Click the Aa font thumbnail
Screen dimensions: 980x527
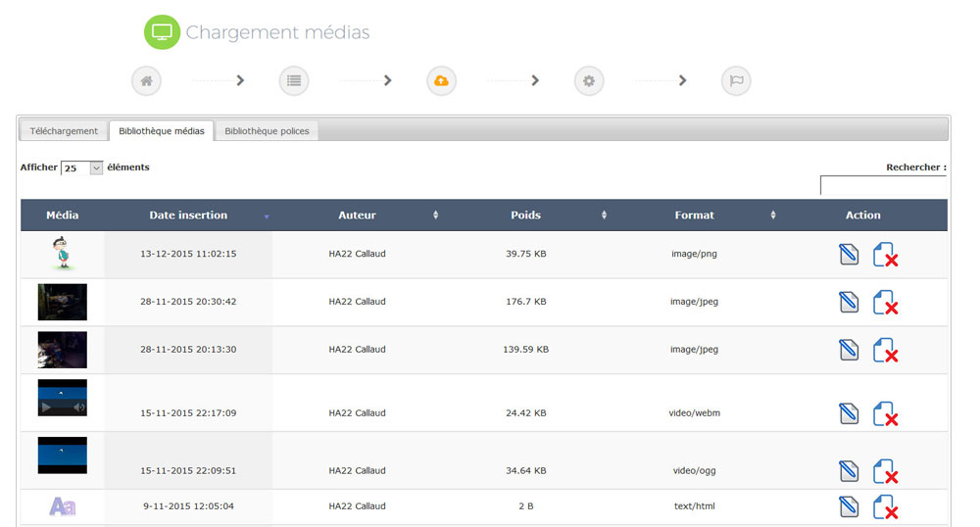[63, 505]
